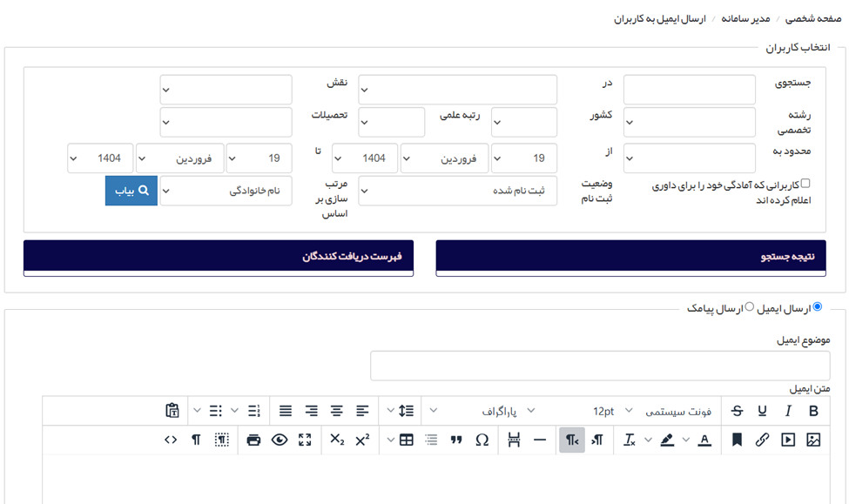Open source code view icon
849x504 pixels.
click(171, 440)
